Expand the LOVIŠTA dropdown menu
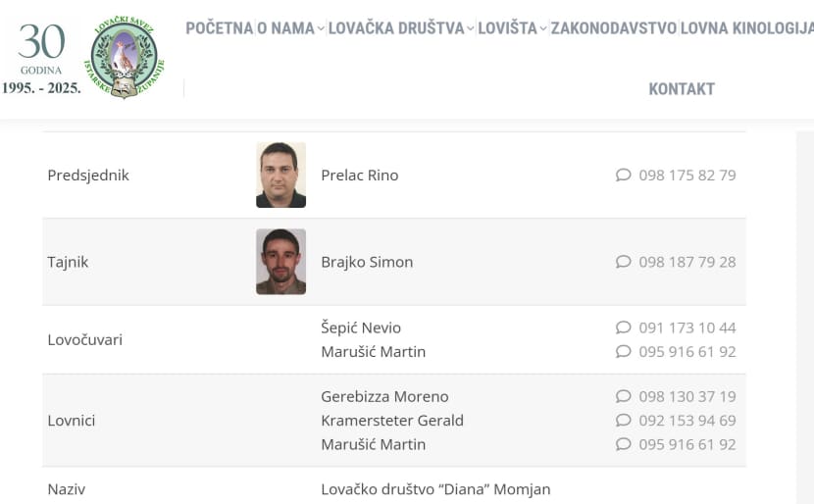The width and height of the screenshot is (814, 504). tap(513, 28)
